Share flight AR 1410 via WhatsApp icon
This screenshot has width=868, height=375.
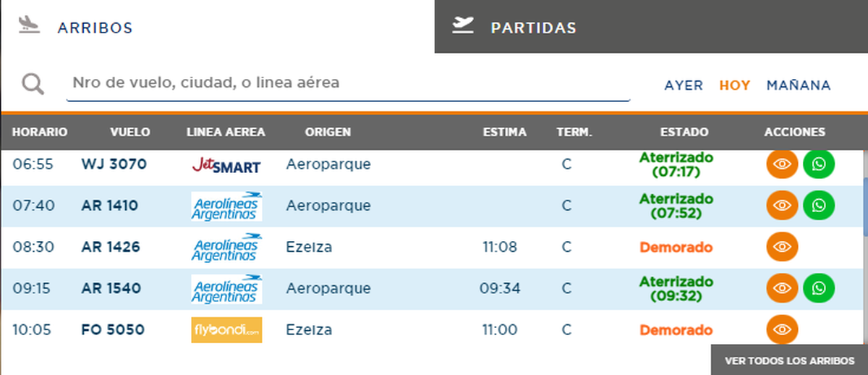click(818, 206)
